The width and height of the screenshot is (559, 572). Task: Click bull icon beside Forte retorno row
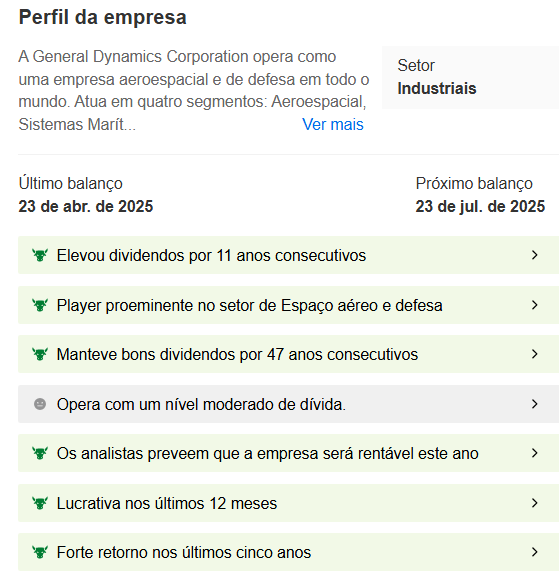40,552
